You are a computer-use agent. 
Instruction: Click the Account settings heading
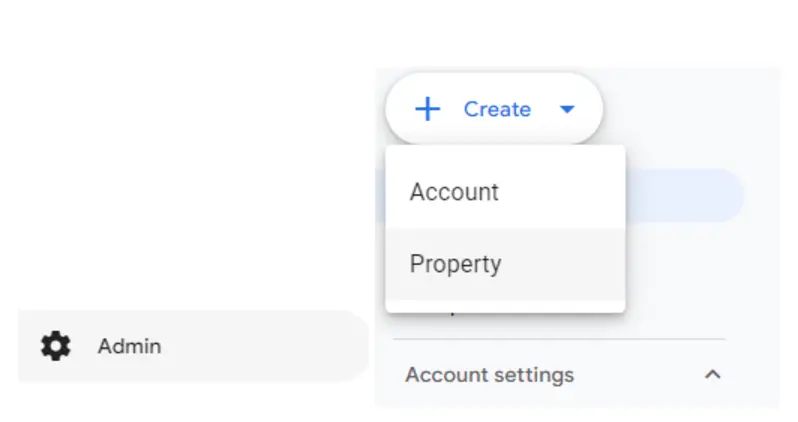point(490,375)
